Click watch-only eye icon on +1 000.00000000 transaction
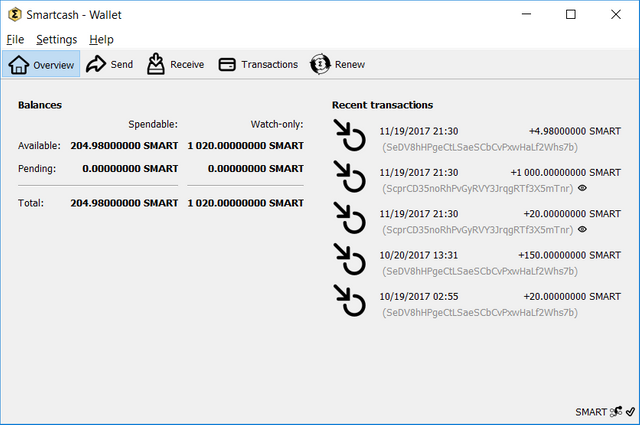The width and height of the screenshot is (640, 425). (582, 188)
